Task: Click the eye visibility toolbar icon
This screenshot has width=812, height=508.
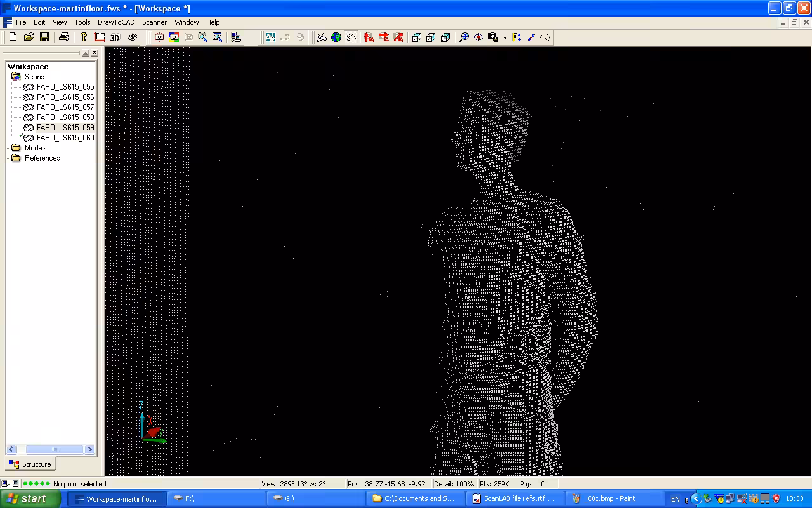Action: point(132,37)
